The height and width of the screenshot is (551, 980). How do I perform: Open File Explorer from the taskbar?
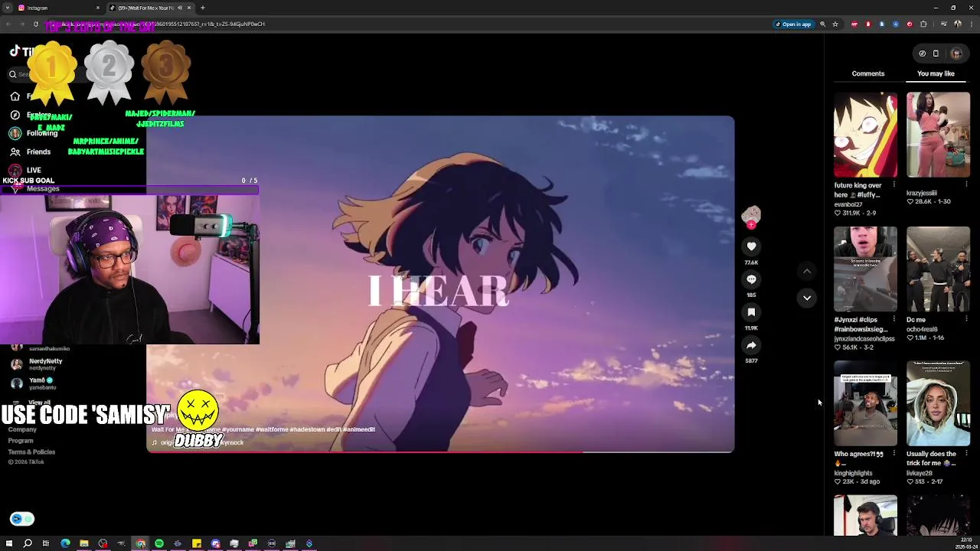click(x=84, y=543)
